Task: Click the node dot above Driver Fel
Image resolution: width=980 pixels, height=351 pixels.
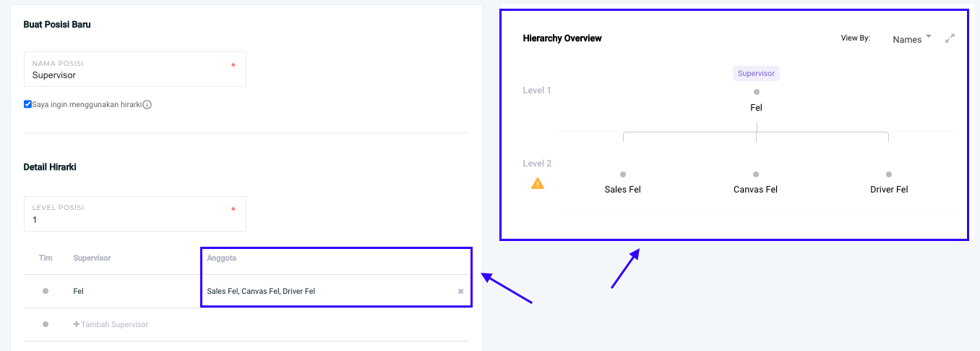Action: tap(889, 174)
